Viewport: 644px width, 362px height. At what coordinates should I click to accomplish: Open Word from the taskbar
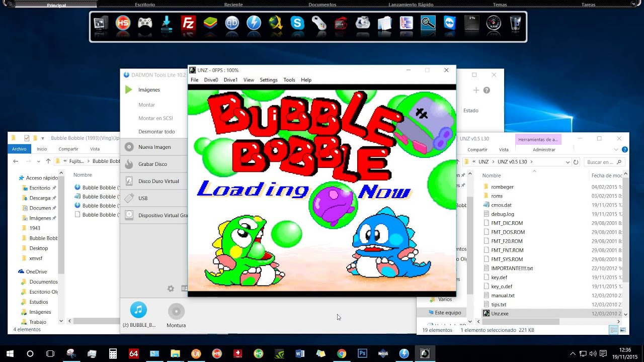point(300,353)
